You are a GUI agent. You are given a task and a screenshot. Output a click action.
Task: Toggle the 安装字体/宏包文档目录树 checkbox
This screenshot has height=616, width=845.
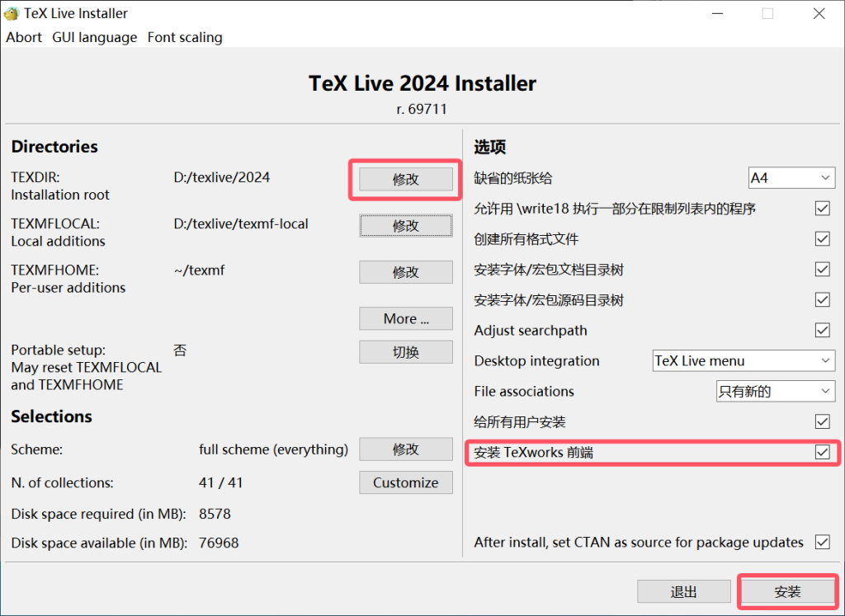tap(823, 269)
